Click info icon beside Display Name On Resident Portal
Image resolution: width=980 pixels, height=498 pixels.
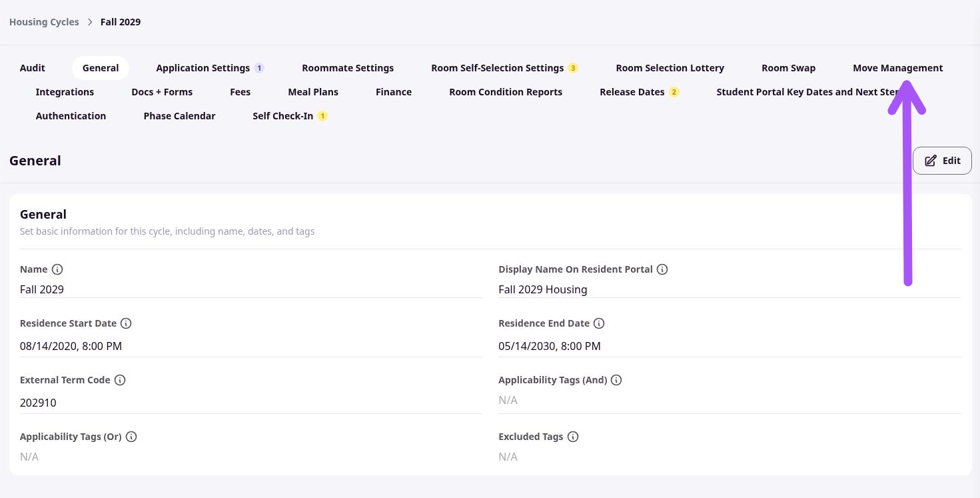click(662, 269)
